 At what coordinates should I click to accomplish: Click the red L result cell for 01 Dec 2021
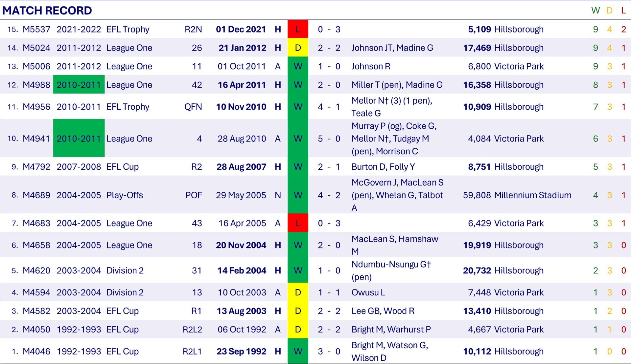298,29
